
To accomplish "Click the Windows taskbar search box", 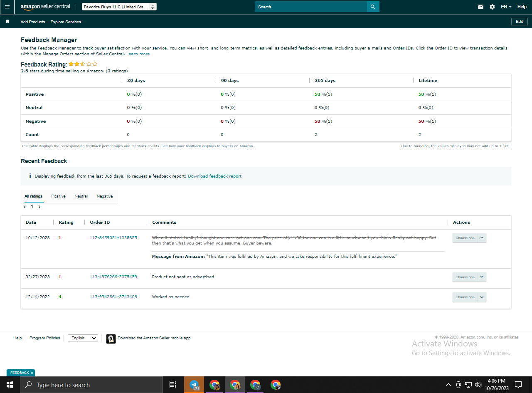I will tap(91, 385).
